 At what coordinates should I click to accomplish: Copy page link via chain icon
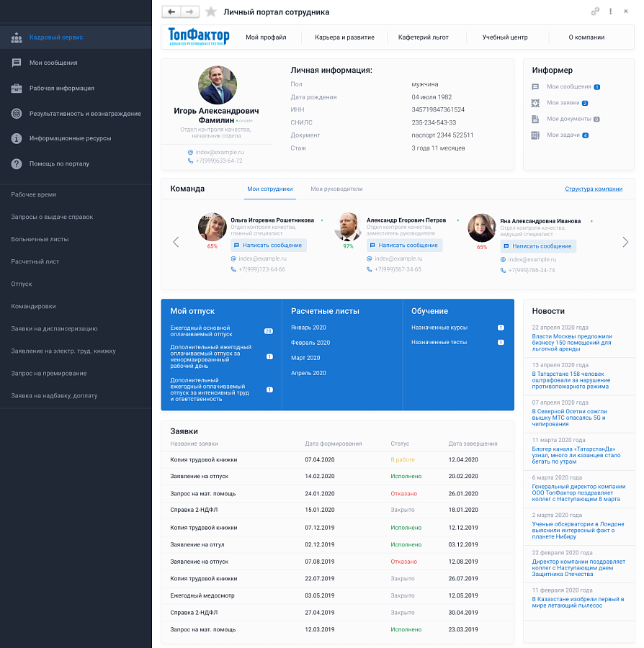coord(595,12)
